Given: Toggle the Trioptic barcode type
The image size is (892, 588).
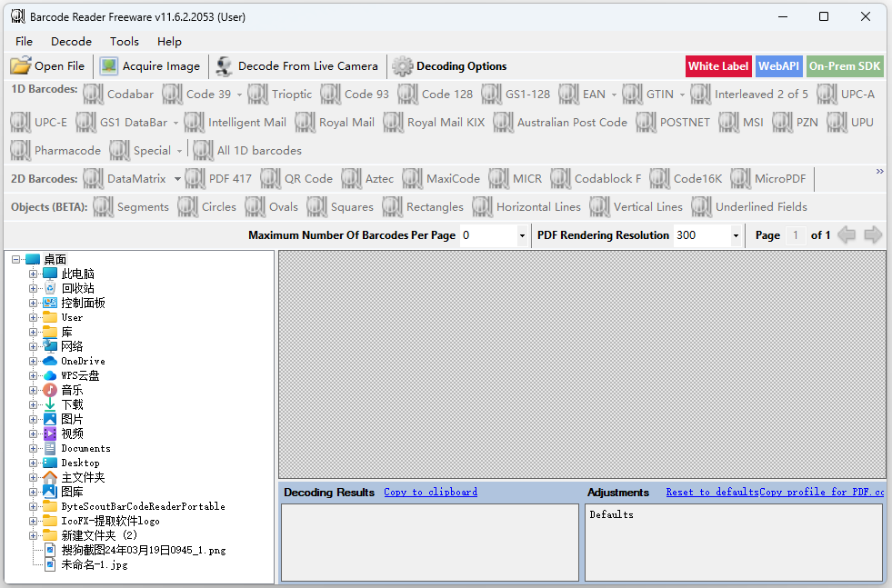Looking at the screenshot, I should click(280, 94).
